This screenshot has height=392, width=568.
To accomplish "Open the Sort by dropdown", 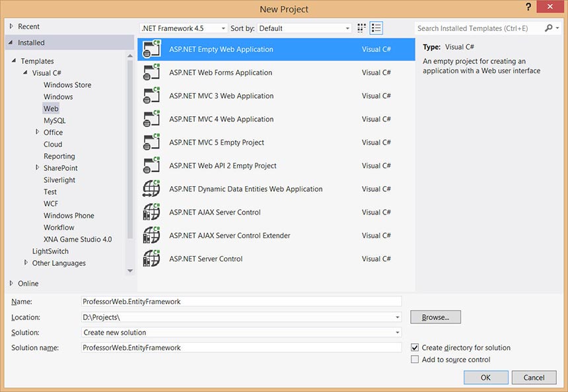I will 304,28.
